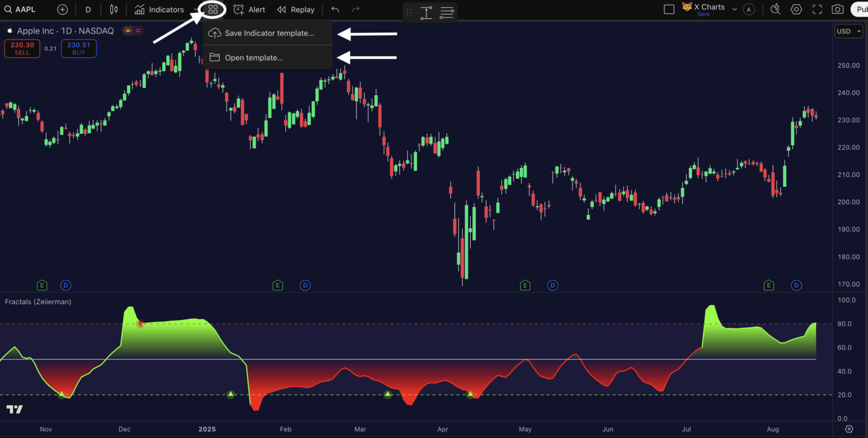
Task: Click the Indicator templates grid icon
Action: click(x=212, y=10)
